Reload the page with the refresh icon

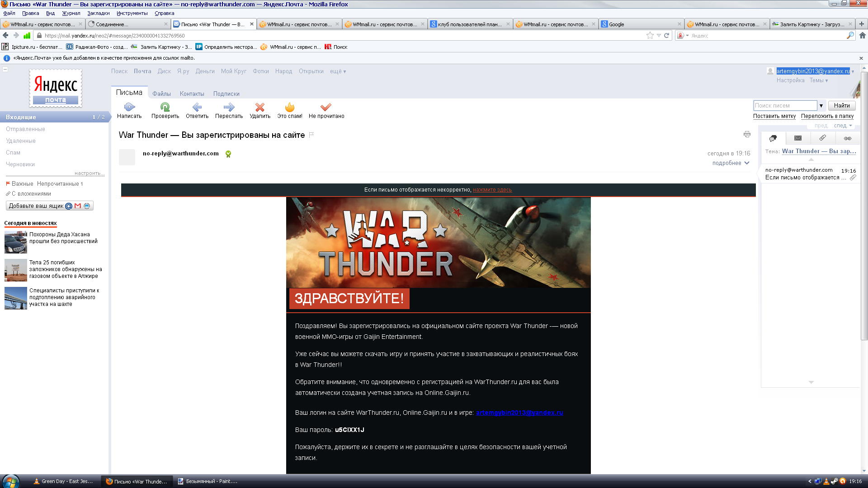tap(666, 35)
